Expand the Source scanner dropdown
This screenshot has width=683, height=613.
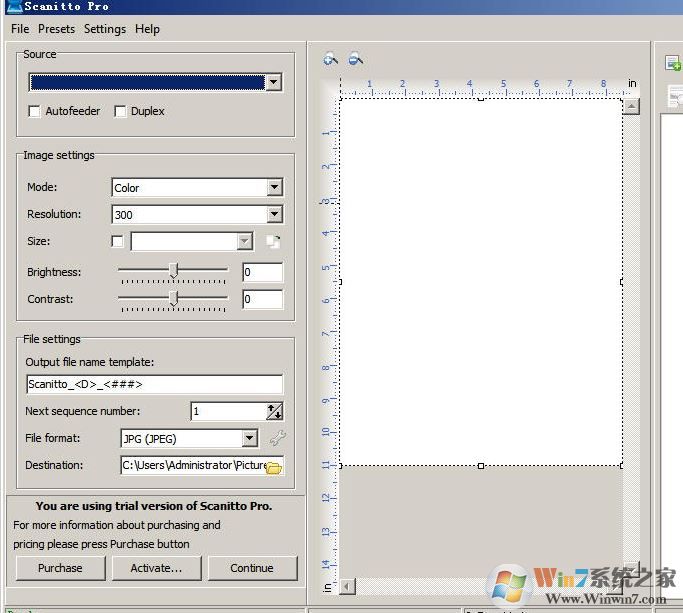tap(274, 82)
